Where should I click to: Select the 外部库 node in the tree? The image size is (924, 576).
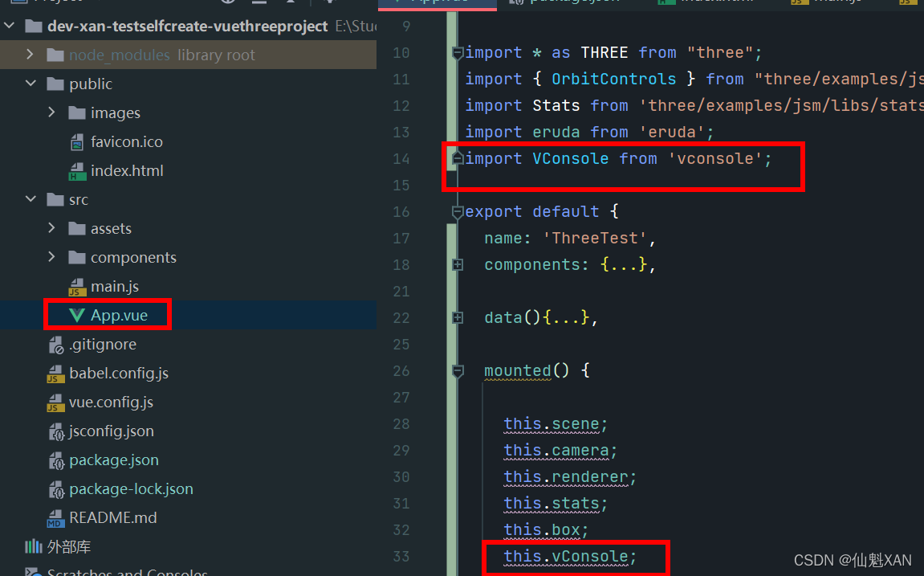pyautogui.click(x=69, y=546)
